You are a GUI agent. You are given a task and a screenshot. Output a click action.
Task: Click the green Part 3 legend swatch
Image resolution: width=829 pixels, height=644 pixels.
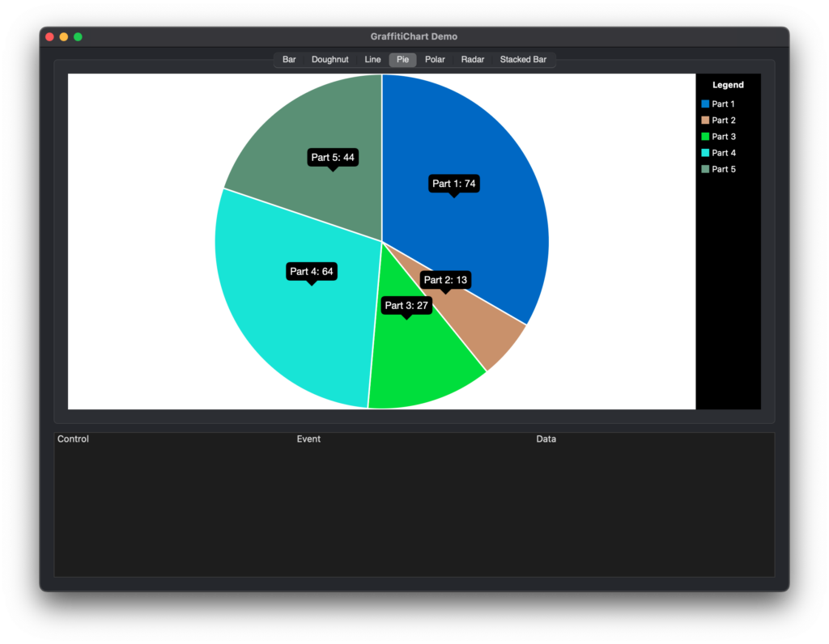click(x=705, y=136)
